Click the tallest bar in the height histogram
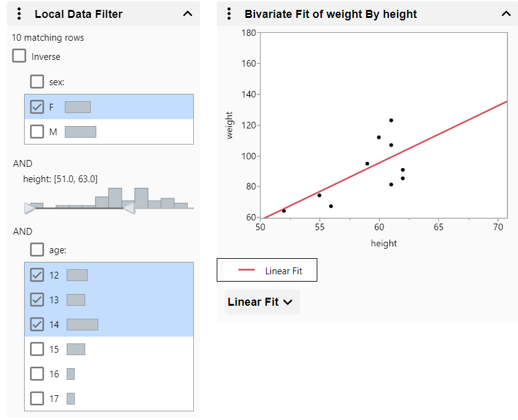Image resolution: width=518 pixels, height=420 pixels. point(115,195)
